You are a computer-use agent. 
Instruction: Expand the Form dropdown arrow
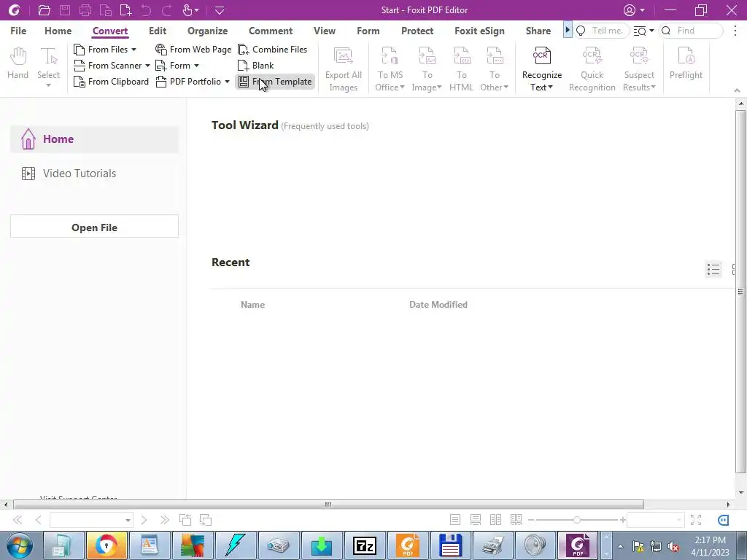[196, 66]
